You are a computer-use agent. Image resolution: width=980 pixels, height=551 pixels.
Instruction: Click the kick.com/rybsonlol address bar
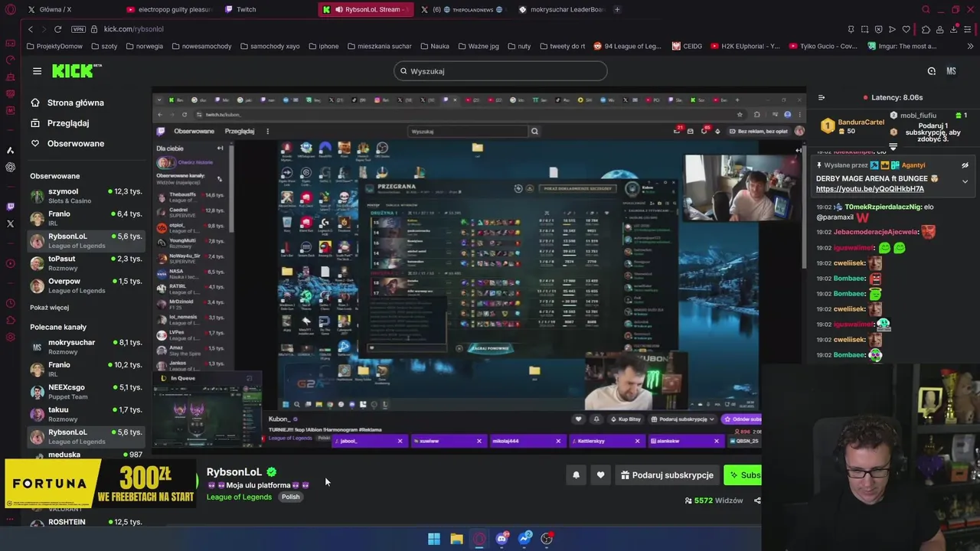coord(134,29)
